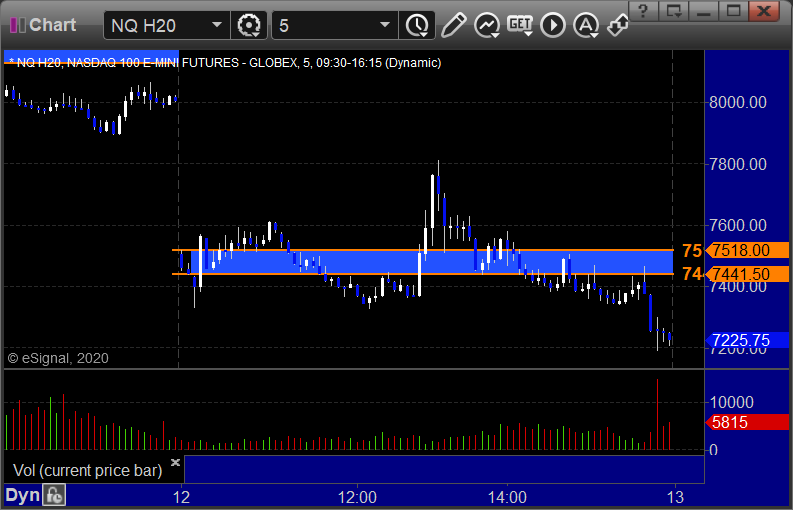Select the drawing pencil tool
Image resolution: width=793 pixels, height=510 pixels.
click(453, 25)
